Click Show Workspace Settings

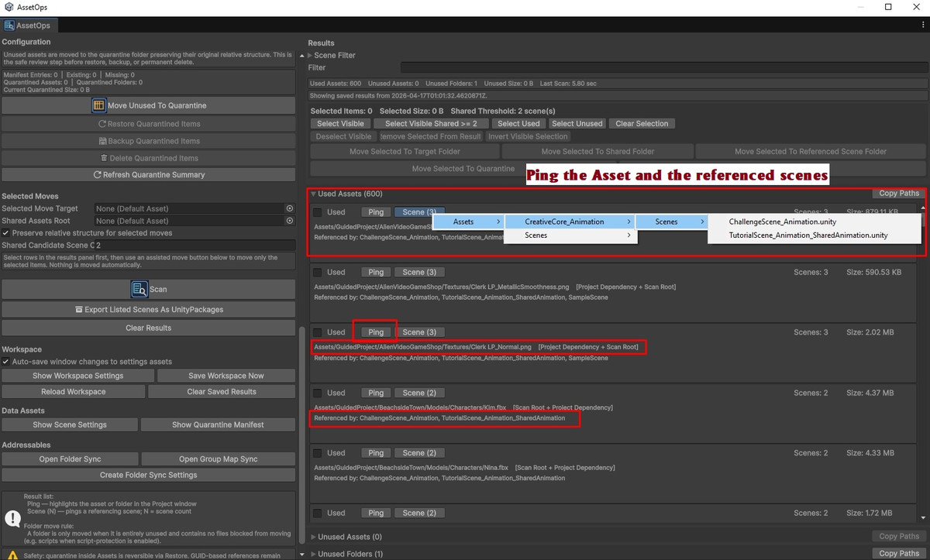77,376
